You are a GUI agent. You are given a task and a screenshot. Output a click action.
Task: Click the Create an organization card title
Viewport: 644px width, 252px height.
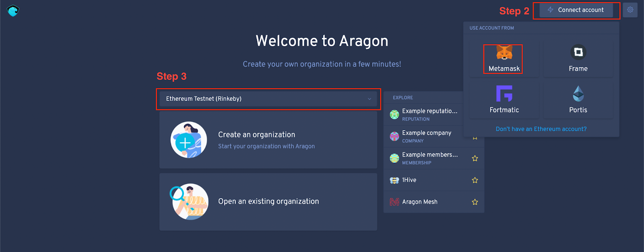tap(256, 135)
